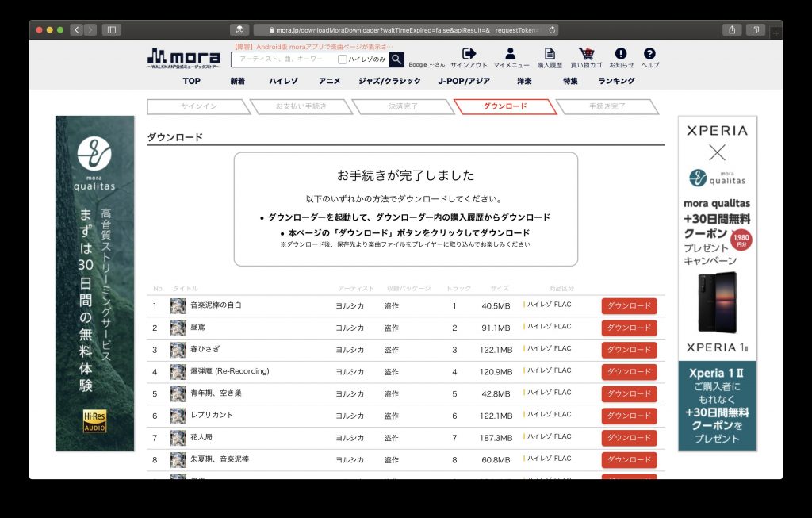
Task: Download track 春ひさぎ
Action: click(629, 350)
